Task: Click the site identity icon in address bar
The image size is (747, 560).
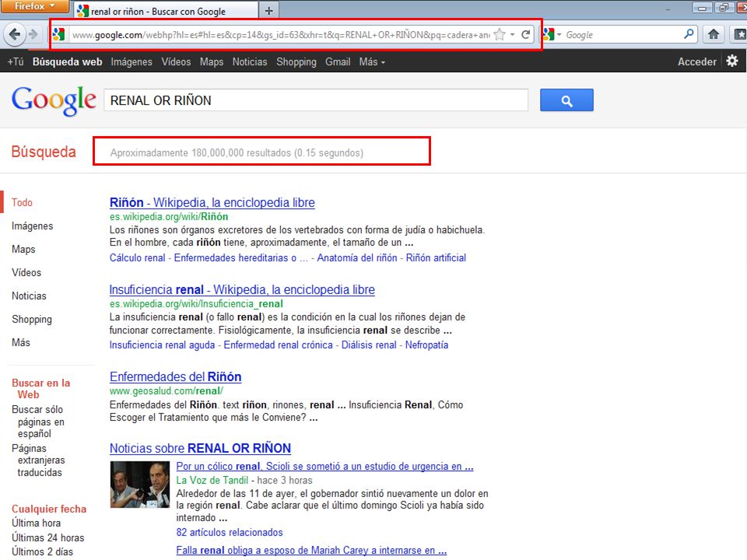Action: [59, 34]
